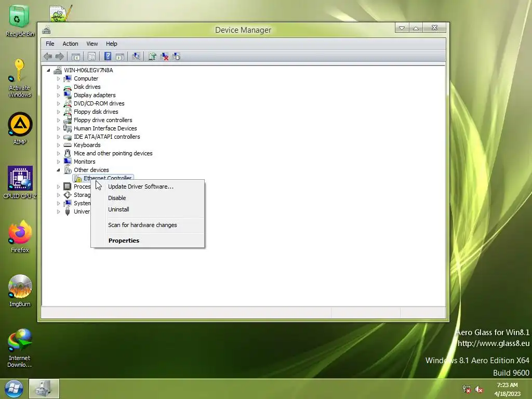This screenshot has width=532, height=399.
Task: Click the Uninstall toolbar icon with red X
Action: pyautogui.click(x=164, y=56)
